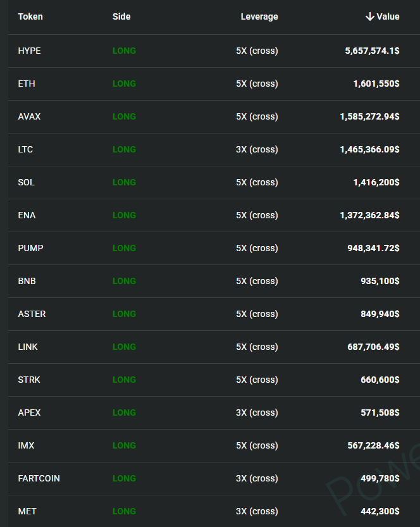The height and width of the screenshot is (527, 420).
Task: Click the 5X (cross) leverage on the BNB row
Action: pyautogui.click(x=257, y=281)
